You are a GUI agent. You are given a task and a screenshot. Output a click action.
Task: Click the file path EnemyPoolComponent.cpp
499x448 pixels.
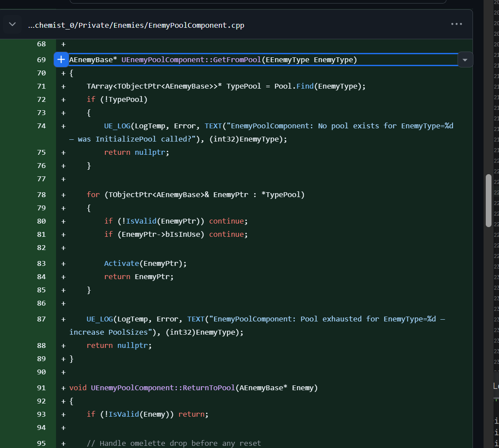(x=136, y=25)
